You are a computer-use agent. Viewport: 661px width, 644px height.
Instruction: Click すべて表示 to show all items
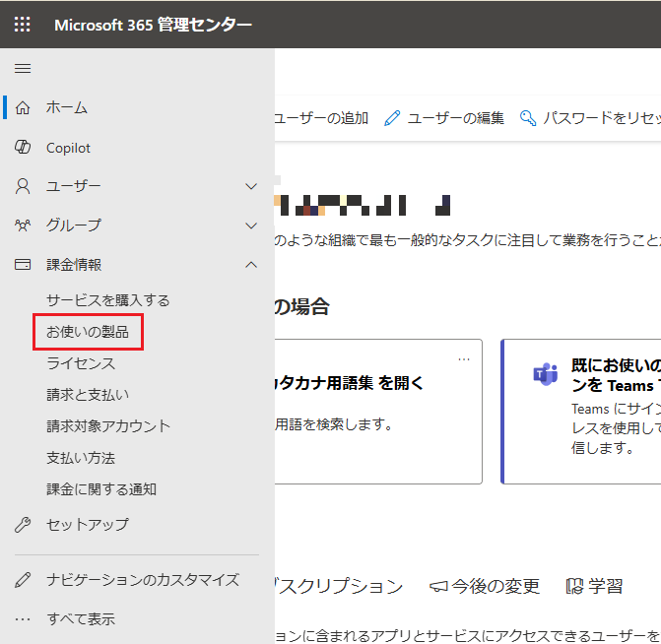[x=81, y=619]
